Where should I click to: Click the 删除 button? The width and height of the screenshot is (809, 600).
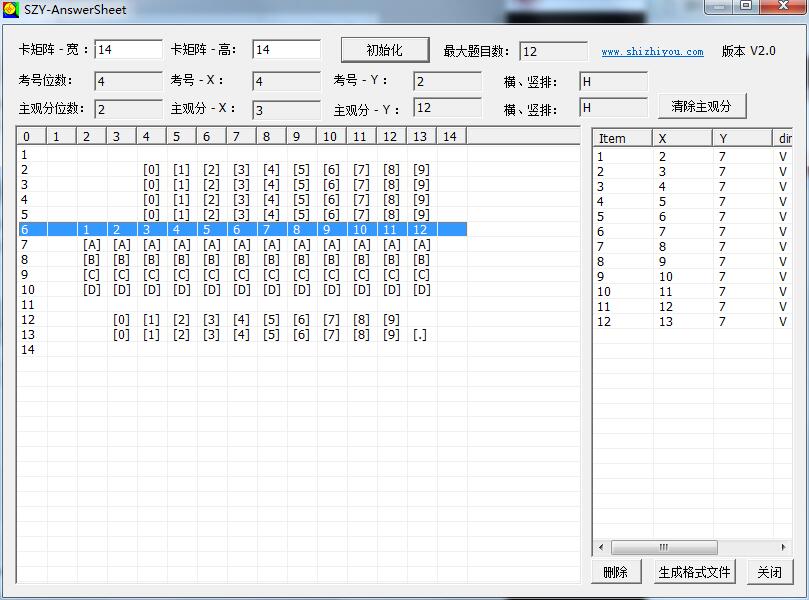coord(616,572)
